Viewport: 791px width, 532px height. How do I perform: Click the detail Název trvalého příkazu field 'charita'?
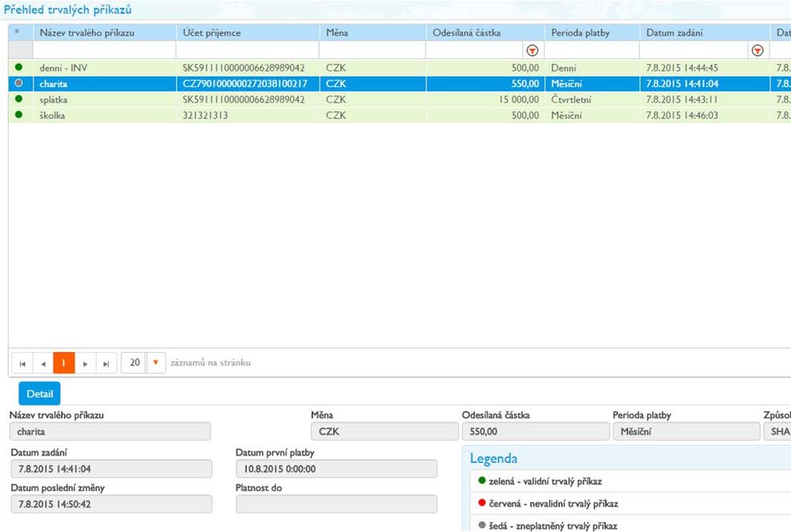110,432
